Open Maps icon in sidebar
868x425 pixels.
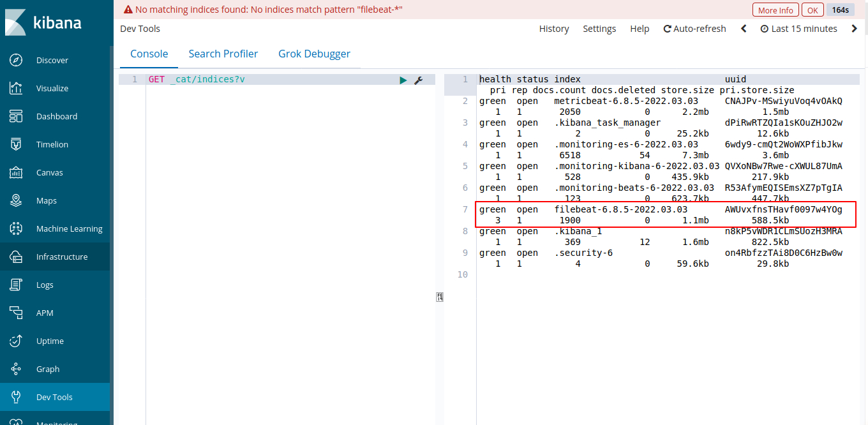tap(17, 200)
